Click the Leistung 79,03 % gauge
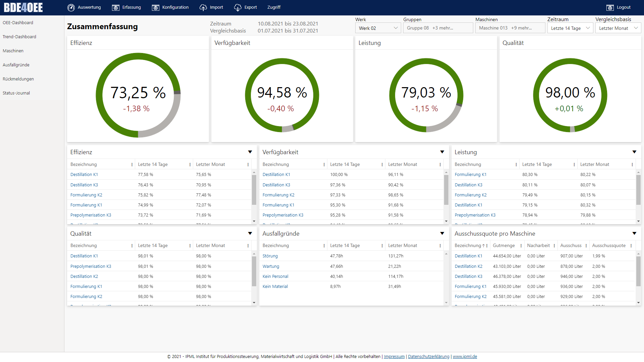This screenshot has height=362, width=644. 426,95
